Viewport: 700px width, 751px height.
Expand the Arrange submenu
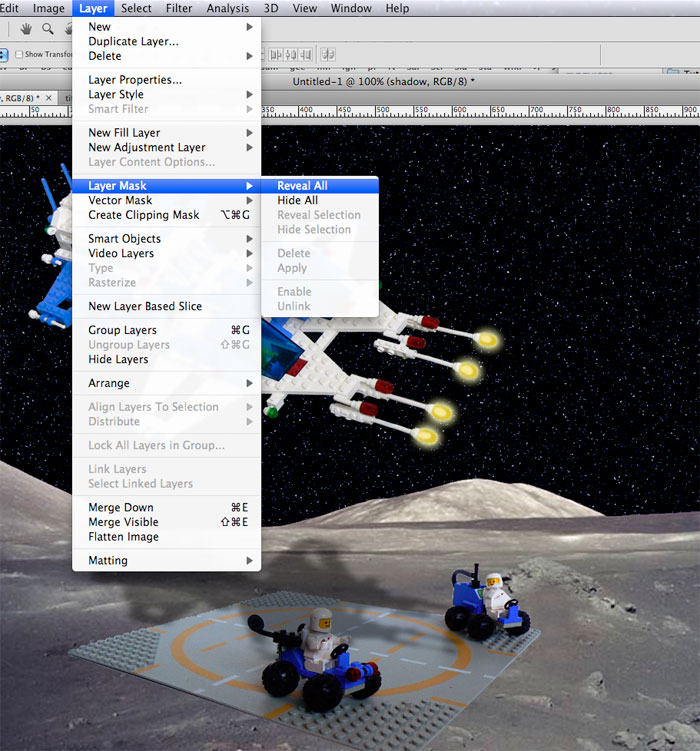166,383
